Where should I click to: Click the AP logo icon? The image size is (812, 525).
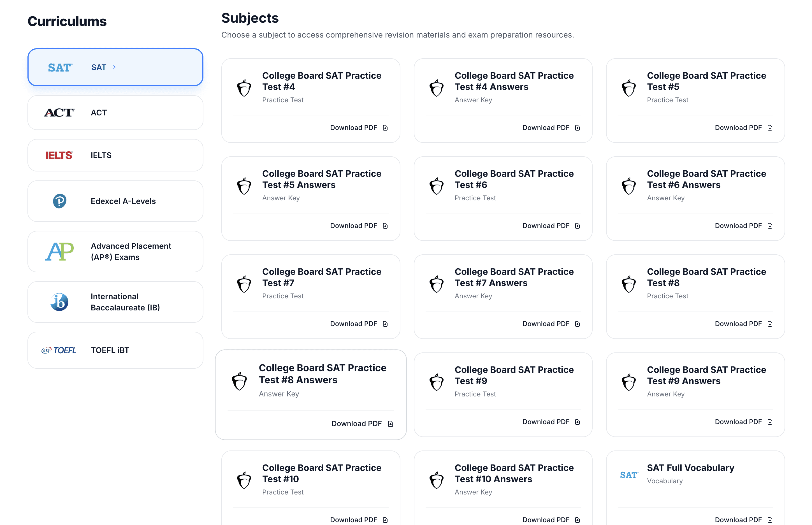tap(59, 252)
